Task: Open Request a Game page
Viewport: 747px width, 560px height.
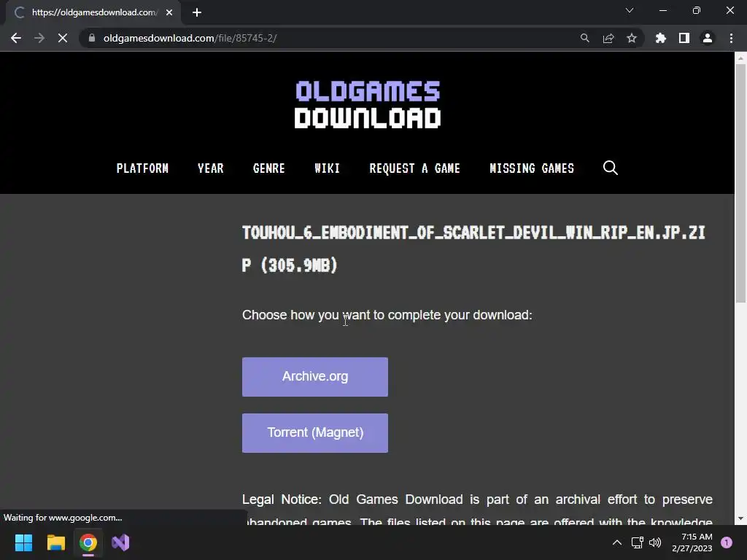Action: (414, 168)
